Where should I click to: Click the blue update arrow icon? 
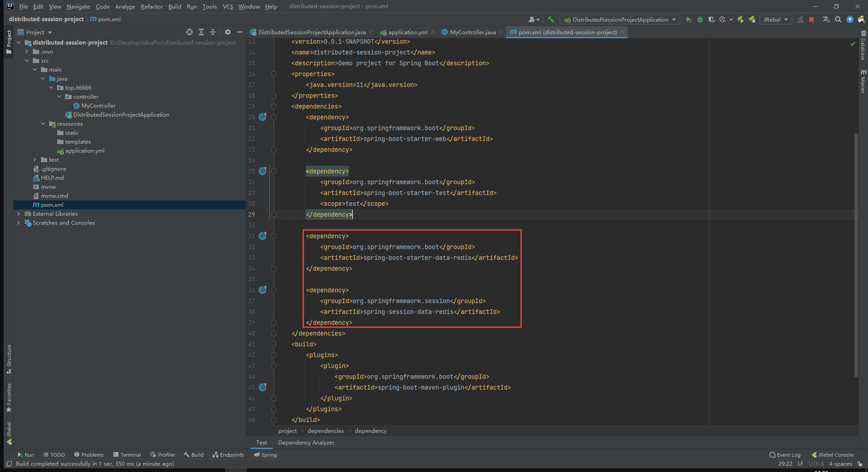coord(850,19)
